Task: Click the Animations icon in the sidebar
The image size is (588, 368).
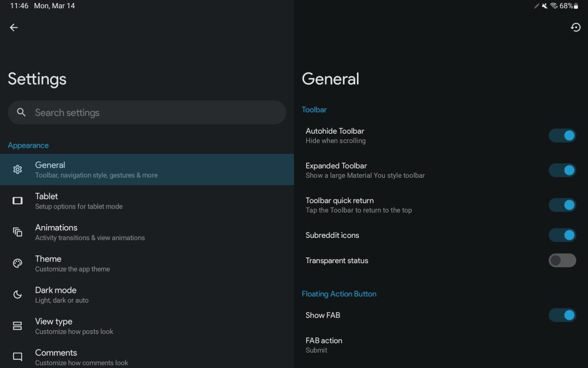Action: point(18,231)
